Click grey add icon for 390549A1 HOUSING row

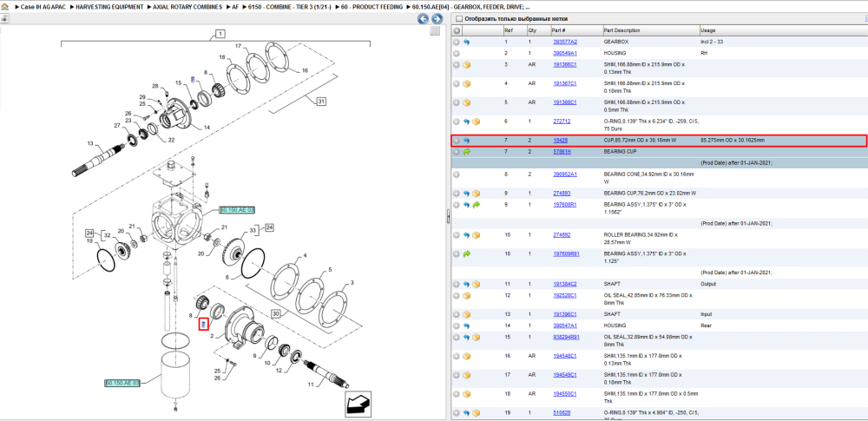click(457, 54)
